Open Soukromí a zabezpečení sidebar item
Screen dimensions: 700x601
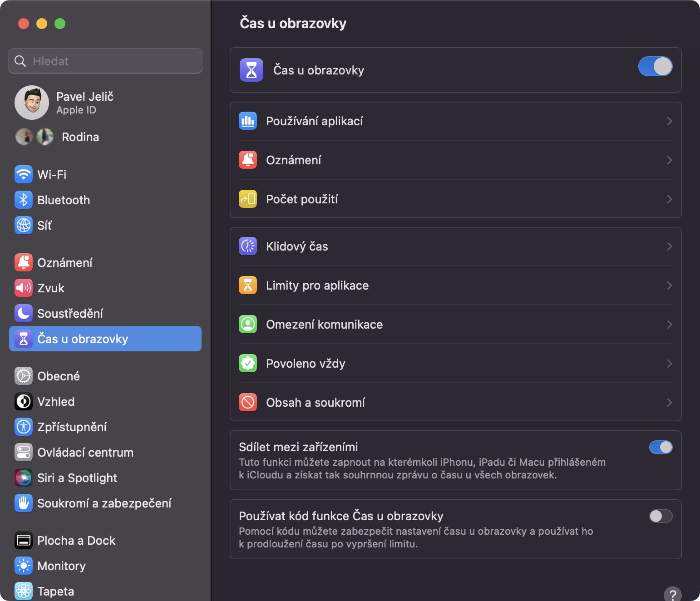pos(104,503)
